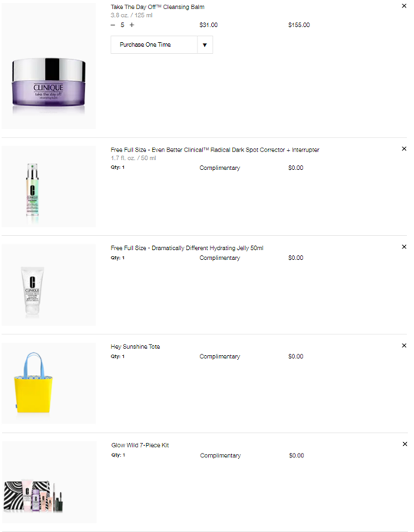Open Even Better Clinical Dark Spot Corrector link
Screen dimensions: 414x532
(214, 150)
